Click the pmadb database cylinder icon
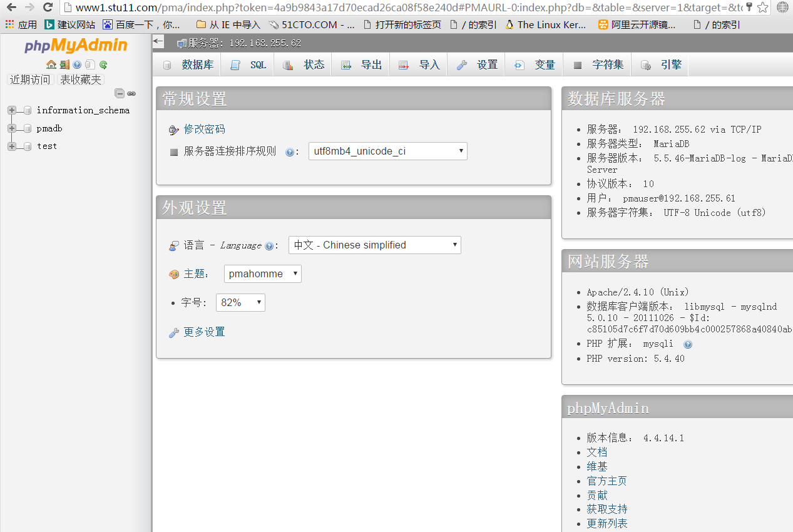The width and height of the screenshot is (793, 532). [x=28, y=128]
